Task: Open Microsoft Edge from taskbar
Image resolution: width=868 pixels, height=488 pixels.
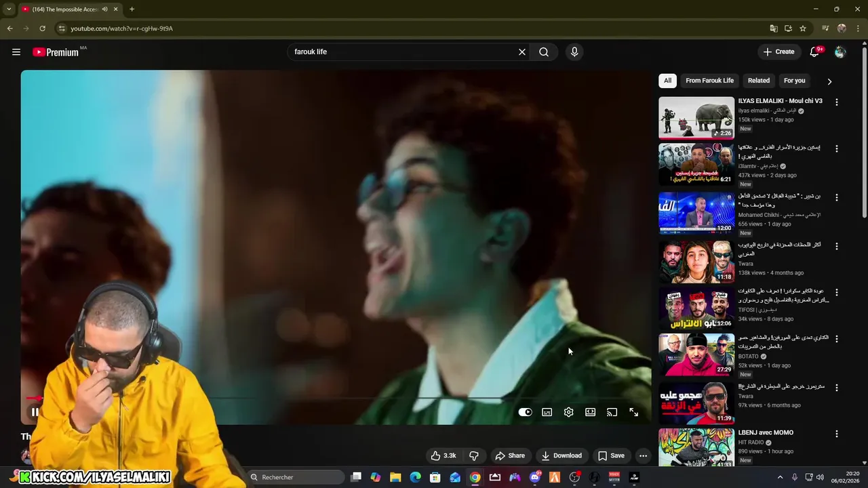Action: click(x=415, y=477)
